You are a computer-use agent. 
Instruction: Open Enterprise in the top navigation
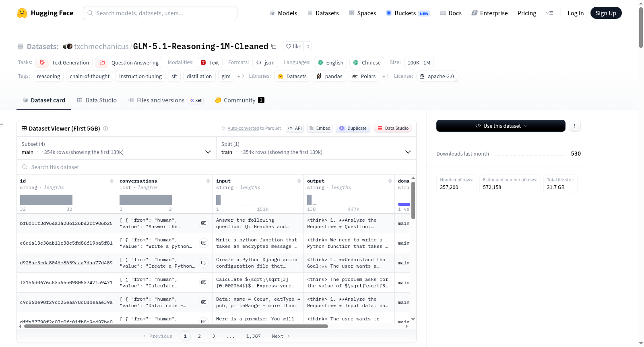(489, 13)
